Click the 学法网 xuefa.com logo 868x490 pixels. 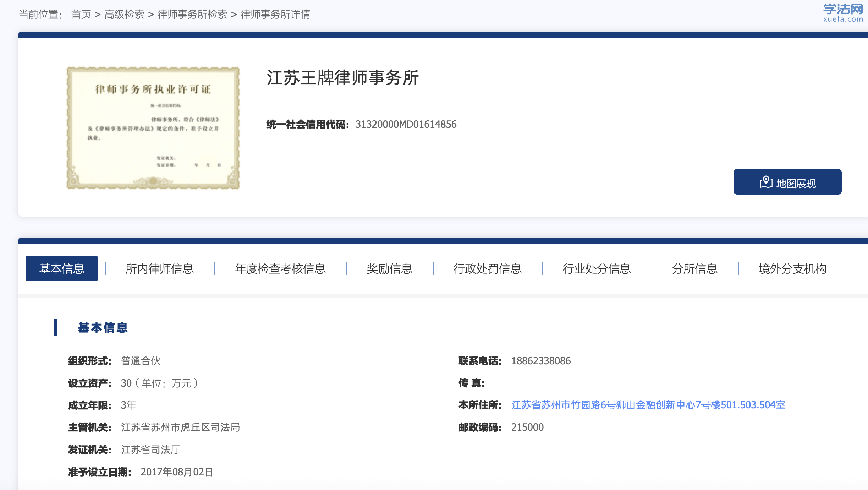843,13
